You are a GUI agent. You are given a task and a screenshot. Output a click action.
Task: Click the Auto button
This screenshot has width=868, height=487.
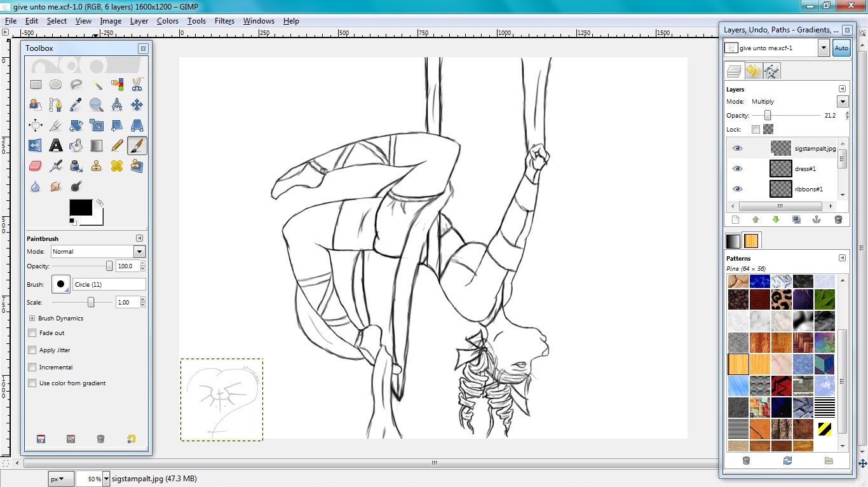pos(841,48)
